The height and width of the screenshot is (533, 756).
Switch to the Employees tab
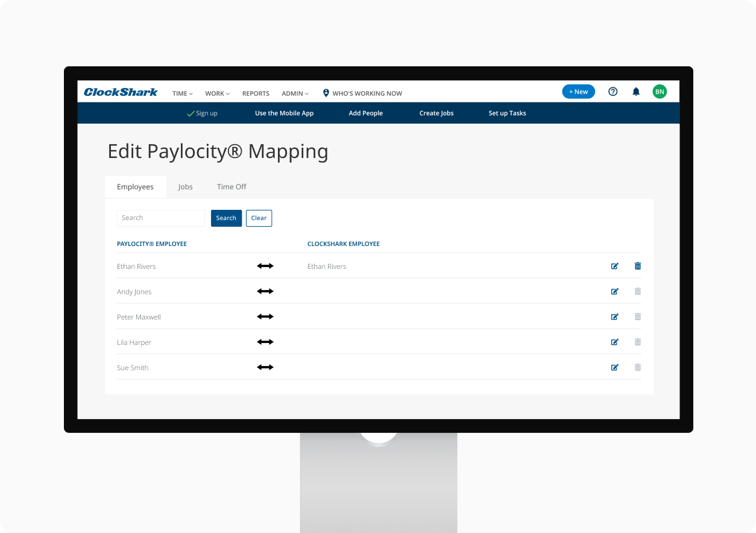pyautogui.click(x=135, y=187)
